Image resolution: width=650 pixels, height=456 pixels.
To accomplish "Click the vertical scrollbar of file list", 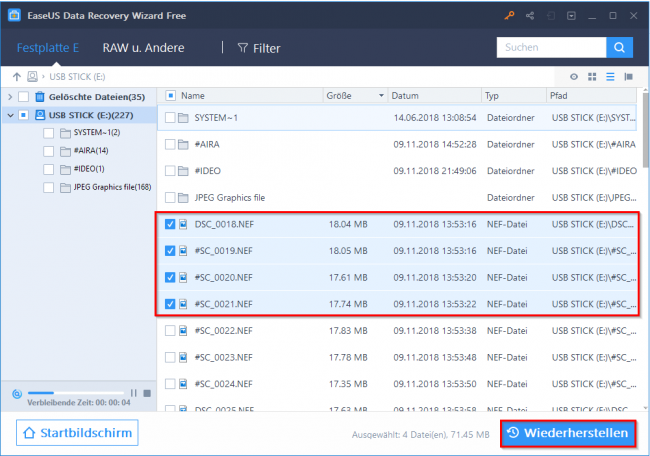I will click(645, 130).
